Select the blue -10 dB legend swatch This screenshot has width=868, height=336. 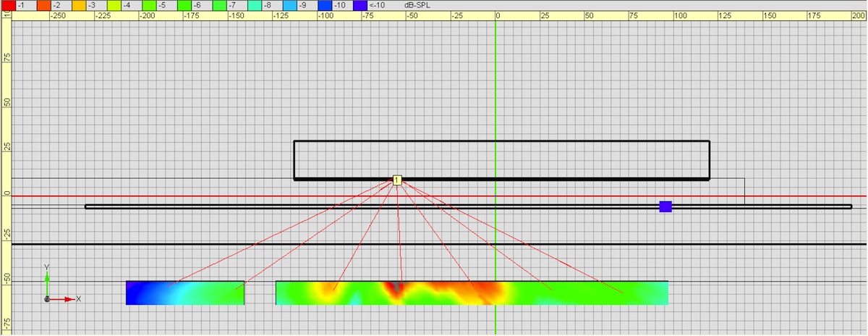325,4
